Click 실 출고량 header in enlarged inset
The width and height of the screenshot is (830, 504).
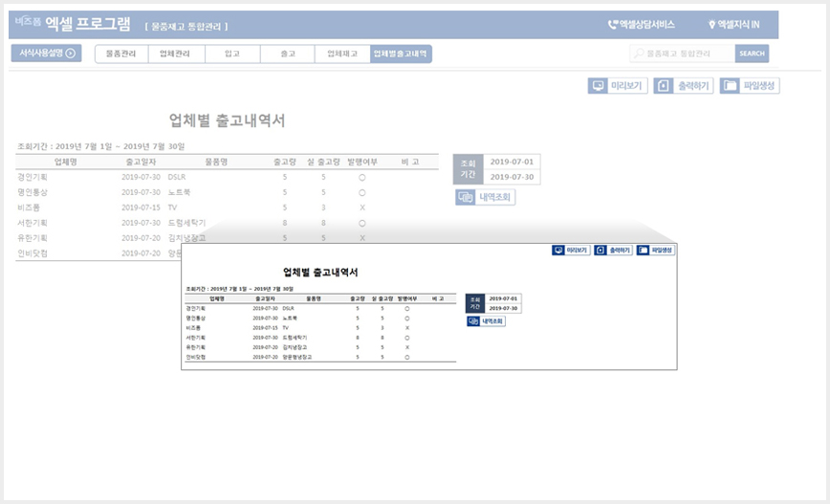(382, 298)
